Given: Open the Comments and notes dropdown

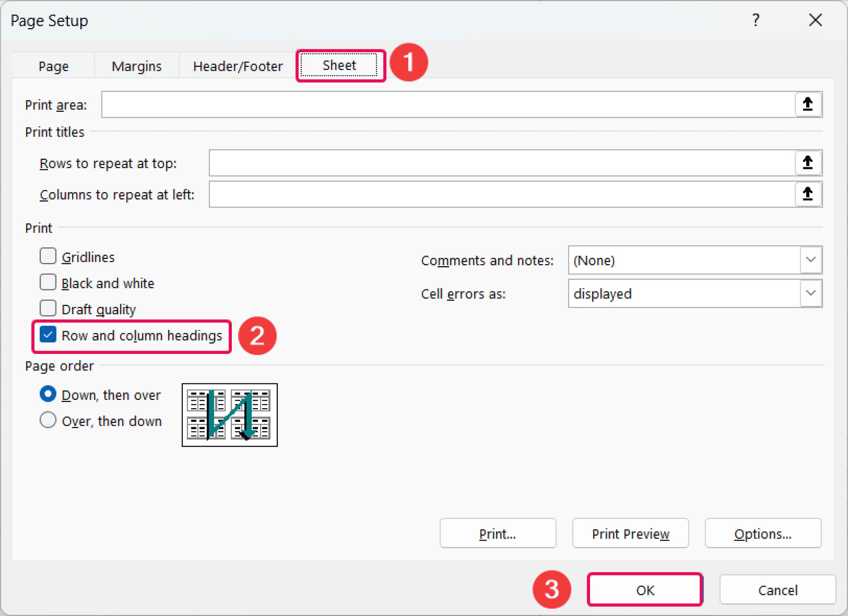Looking at the screenshot, I should pos(811,260).
